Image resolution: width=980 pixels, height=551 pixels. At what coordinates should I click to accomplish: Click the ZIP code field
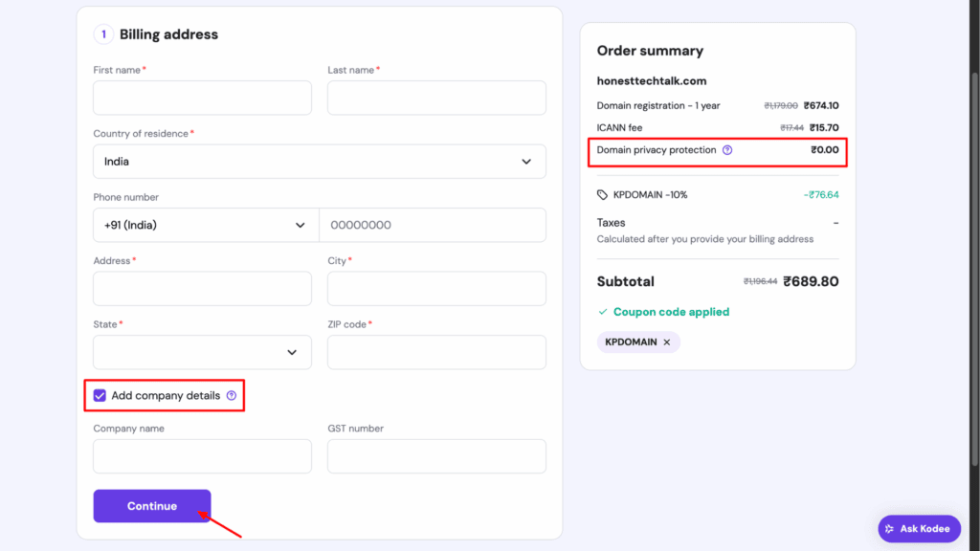point(435,352)
